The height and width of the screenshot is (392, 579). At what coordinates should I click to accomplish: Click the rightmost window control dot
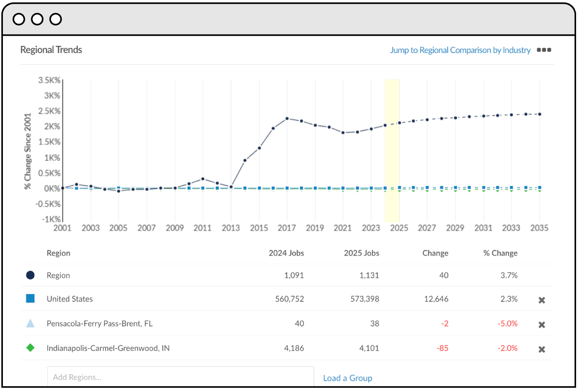(x=56, y=19)
